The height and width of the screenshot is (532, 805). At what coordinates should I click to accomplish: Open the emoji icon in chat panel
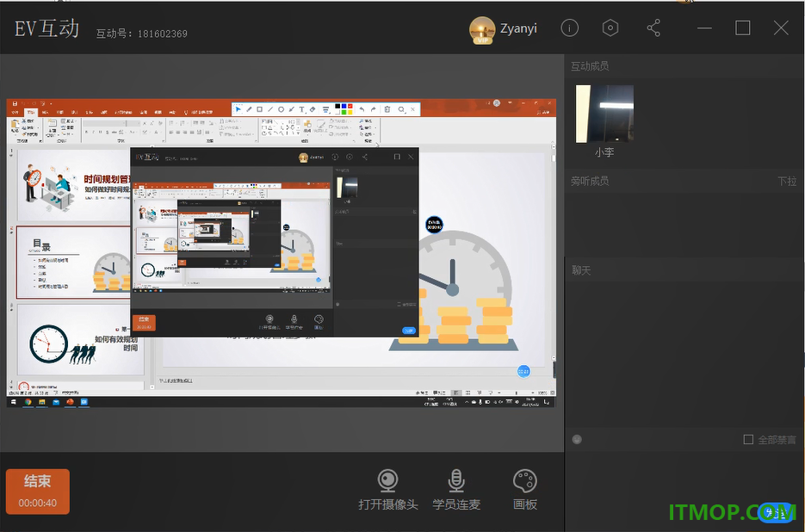[x=577, y=440]
